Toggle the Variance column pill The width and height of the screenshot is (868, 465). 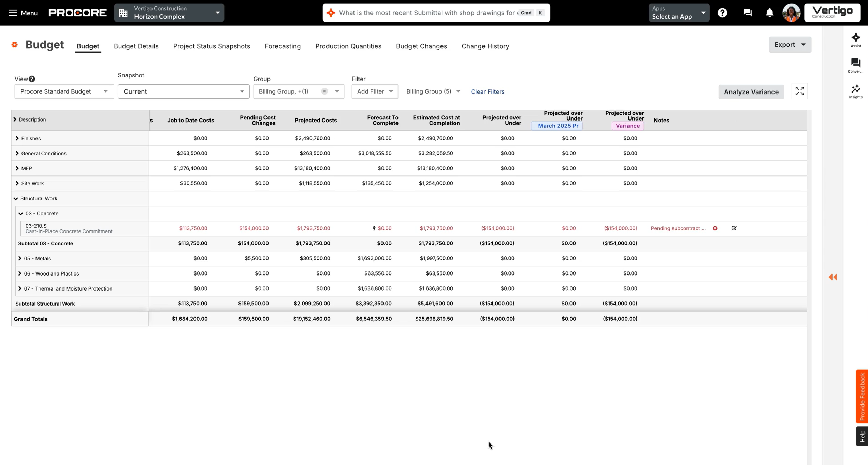coord(627,126)
